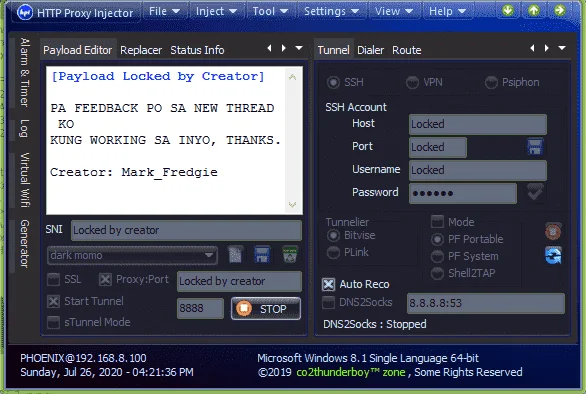
Task: Open the Inject menu dropdown
Action: pyautogui.click(x=216, y=11)
